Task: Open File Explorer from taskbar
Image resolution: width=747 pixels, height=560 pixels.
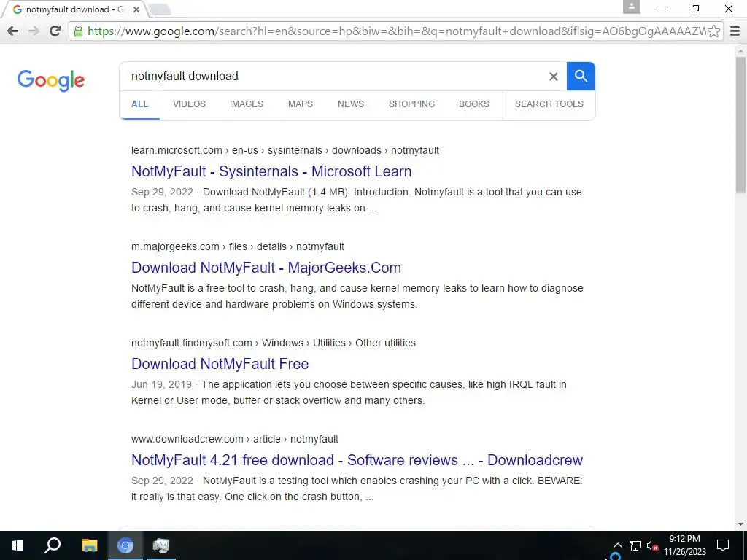Action: pyautogui.click(x=89, y=545)
